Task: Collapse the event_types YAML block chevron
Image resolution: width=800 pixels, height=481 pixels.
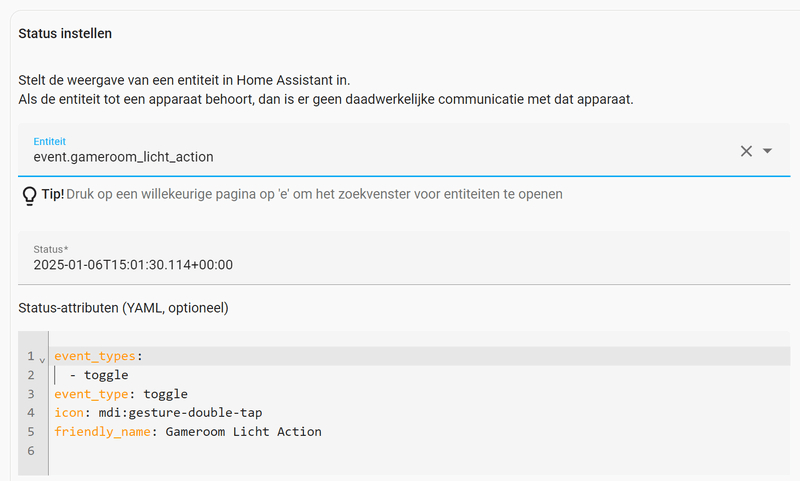Action: (42, 358)
